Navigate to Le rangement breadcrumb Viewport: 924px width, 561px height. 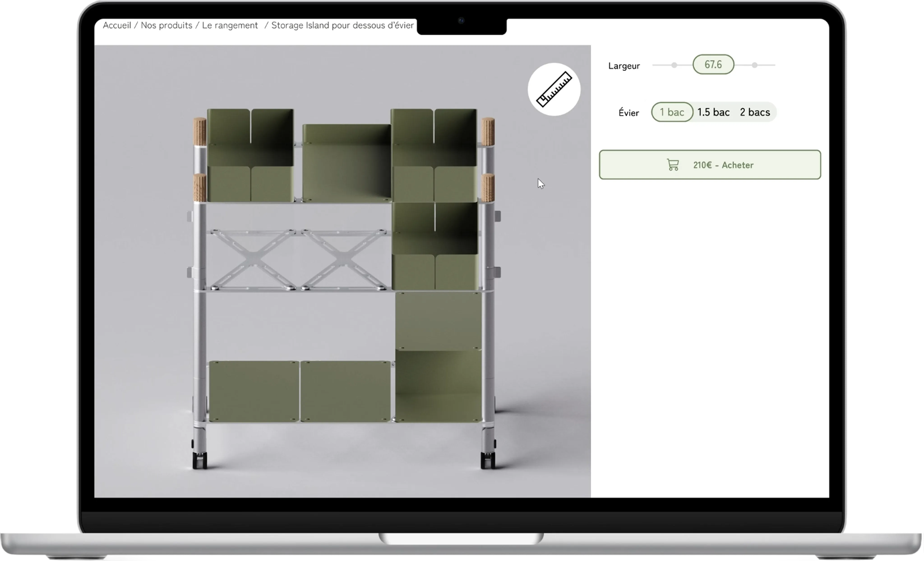tap(230, 25)
